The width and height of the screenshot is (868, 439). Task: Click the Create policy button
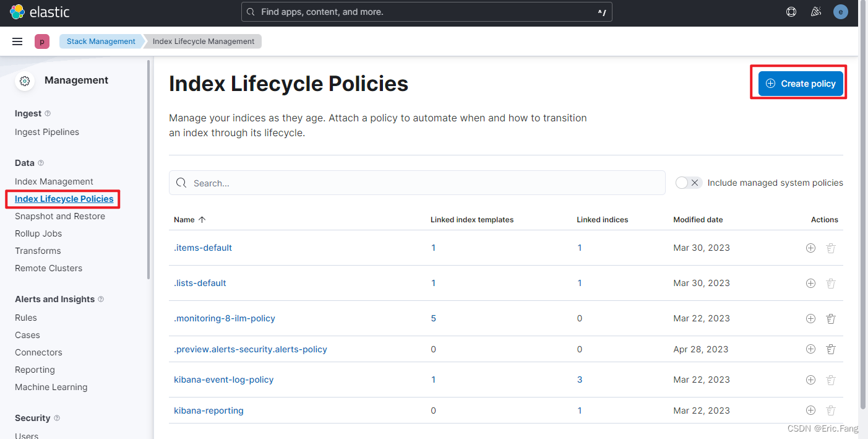pyautogui.click(x=800, y=83)
